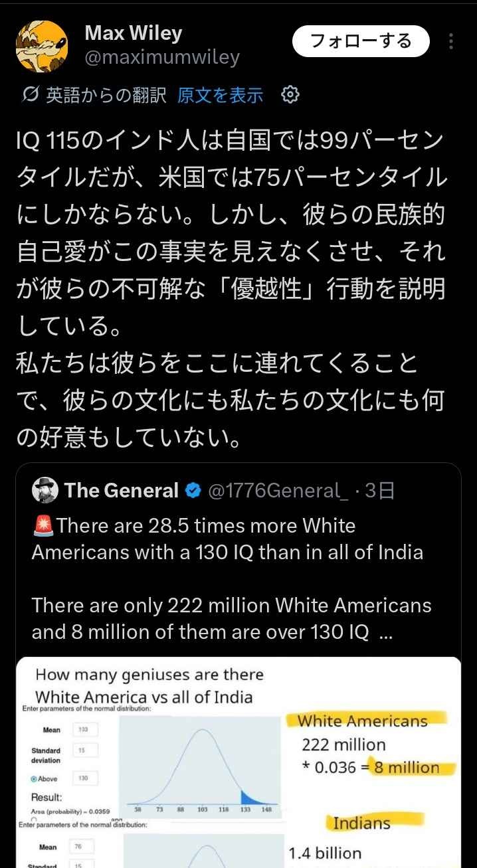
Task: Open translation settings gear icon
Action: (x=290, y=95)
